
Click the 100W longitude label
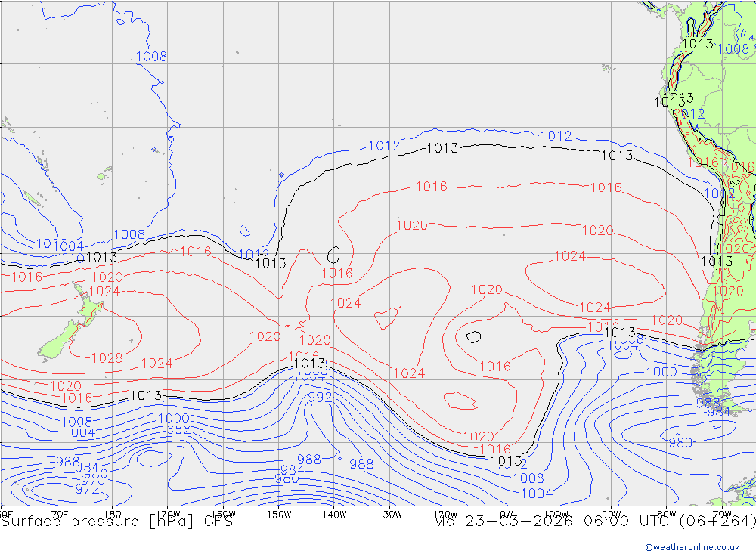click(x=556, y=515)
